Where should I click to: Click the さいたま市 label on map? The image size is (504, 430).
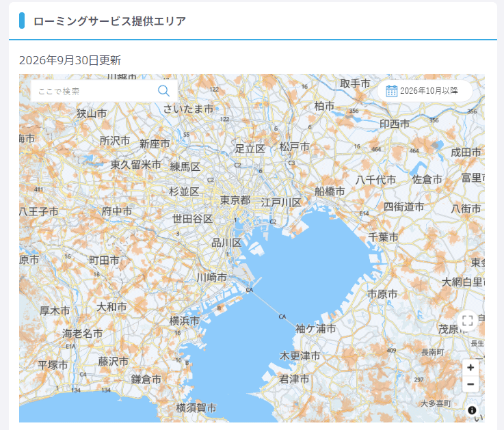click(188, 109)
